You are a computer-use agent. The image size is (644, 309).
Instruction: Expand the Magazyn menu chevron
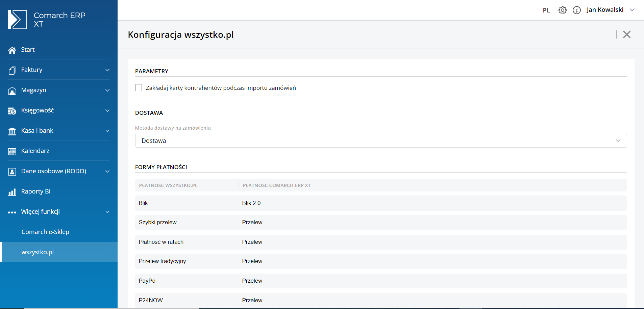pos(107,90)
